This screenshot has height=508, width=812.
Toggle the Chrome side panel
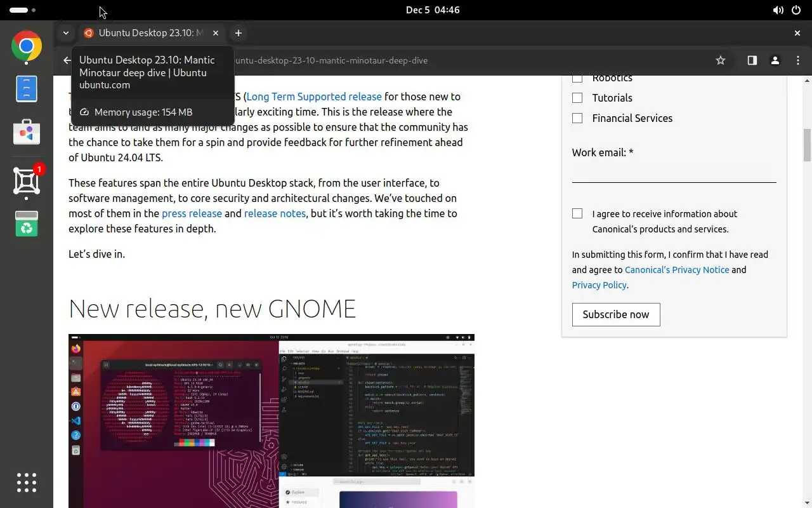752,60
